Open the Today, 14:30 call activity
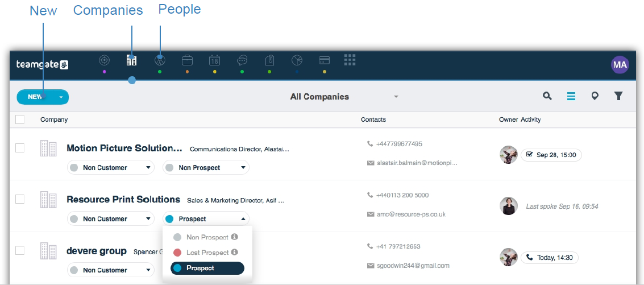This screenshot has height=285, width=644. tap(550, 258)
